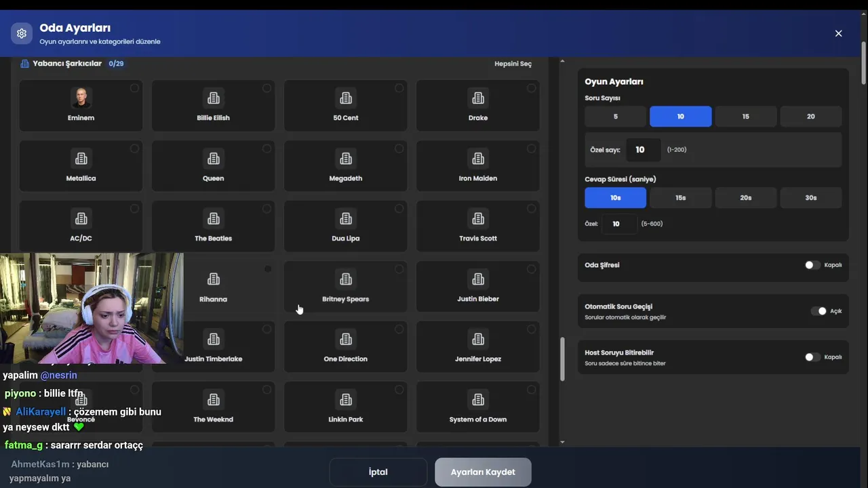
Task: Click the Oyun Ayarları heading
Action: 614,81
